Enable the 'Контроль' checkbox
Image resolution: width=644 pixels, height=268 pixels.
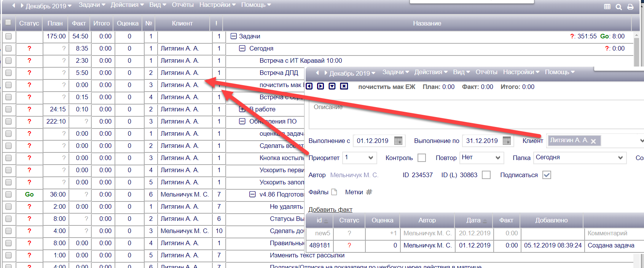pos(422,158)
